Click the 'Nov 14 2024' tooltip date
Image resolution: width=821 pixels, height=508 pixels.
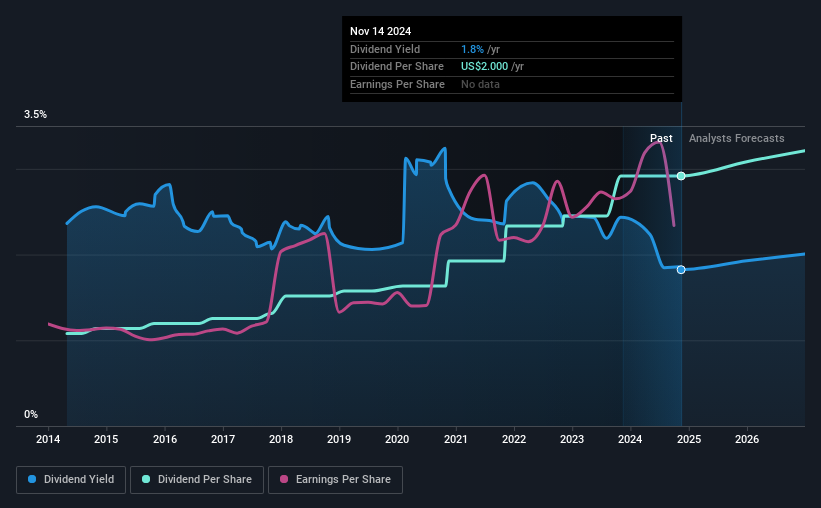coord(381,31)
